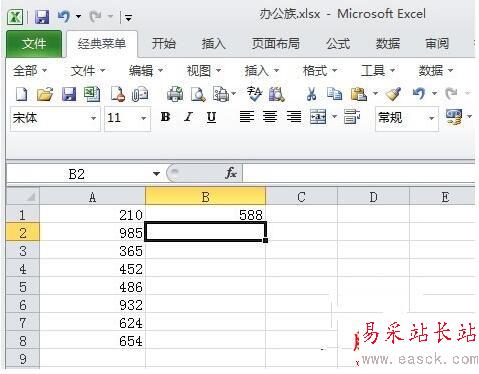The image size is (479, 374).
Task: Click the Print Preview magnifier icon
Action: click(198, 94)
